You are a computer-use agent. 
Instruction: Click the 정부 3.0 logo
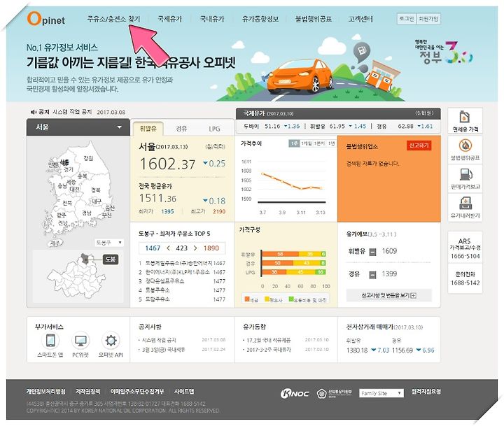pos(444,52)
